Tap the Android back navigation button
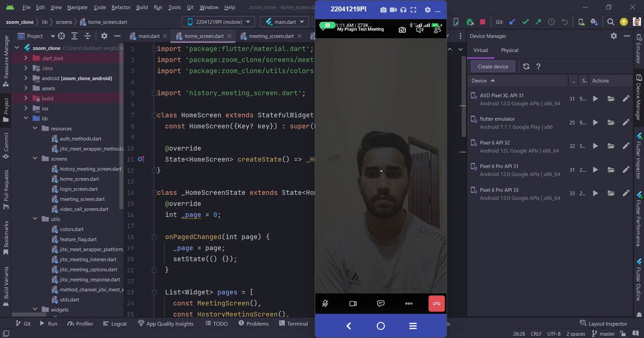The image size is (644, 338). coord(349,326)
